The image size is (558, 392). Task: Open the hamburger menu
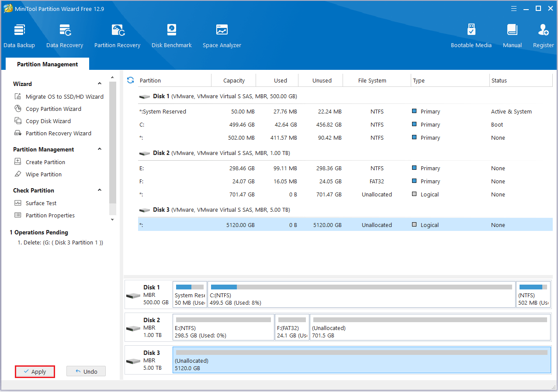(513, 8)
